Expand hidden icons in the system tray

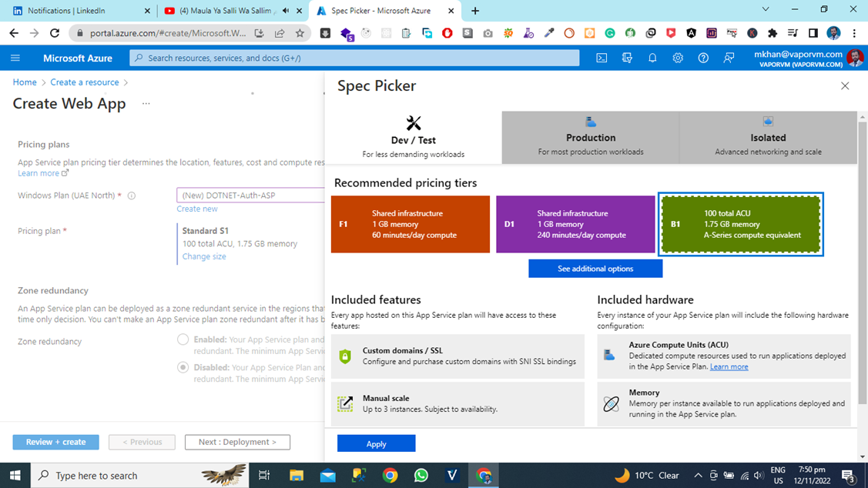(x=698, y=475)
